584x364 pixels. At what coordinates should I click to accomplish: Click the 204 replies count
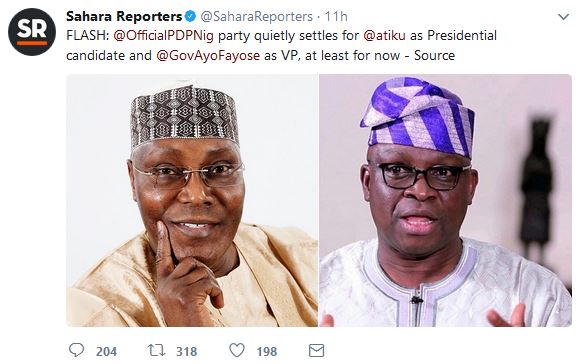tap(107, 351)
